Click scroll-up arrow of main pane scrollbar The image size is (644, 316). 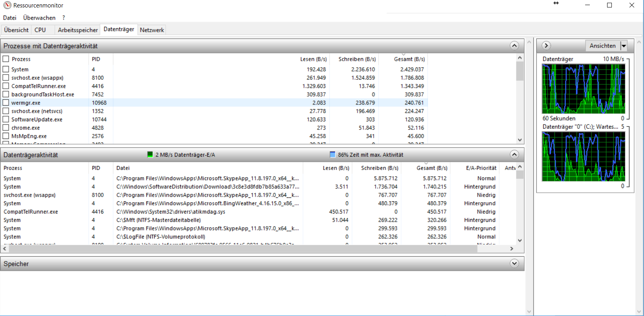[x=529, y=42]
